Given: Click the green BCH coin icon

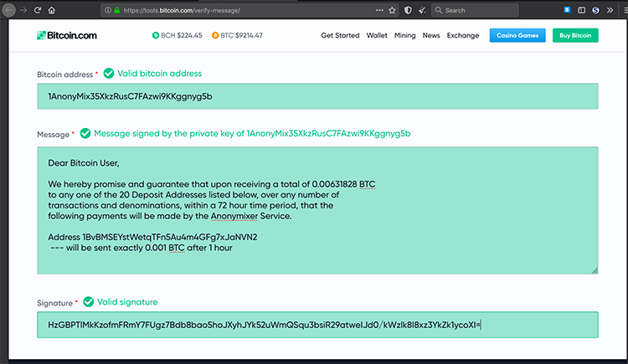Looking at the screenshot, I should click(x=155, y=36).
